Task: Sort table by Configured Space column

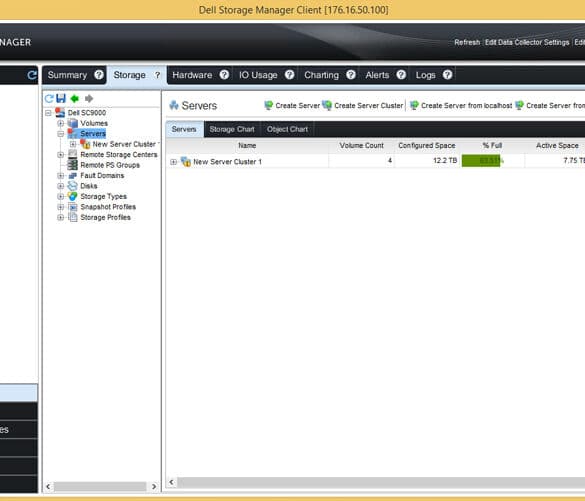Action: 427,145
